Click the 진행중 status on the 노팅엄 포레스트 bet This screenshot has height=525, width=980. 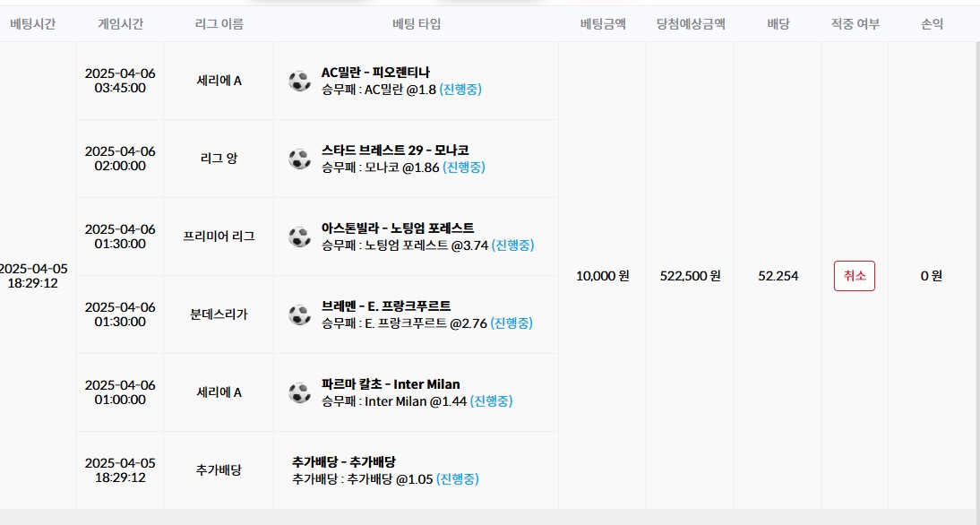click(x=512, y=245)
